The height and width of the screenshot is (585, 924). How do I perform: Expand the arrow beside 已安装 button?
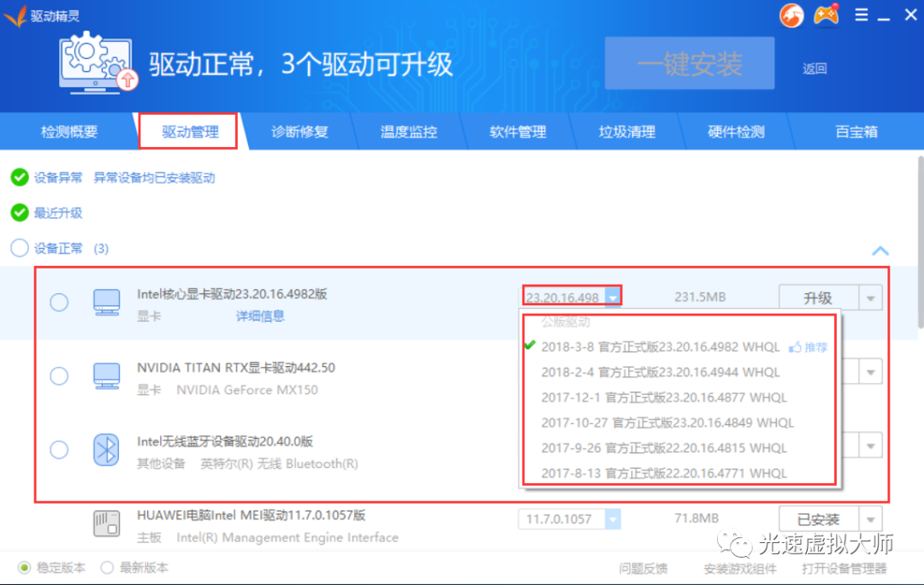tap(870, 520)
